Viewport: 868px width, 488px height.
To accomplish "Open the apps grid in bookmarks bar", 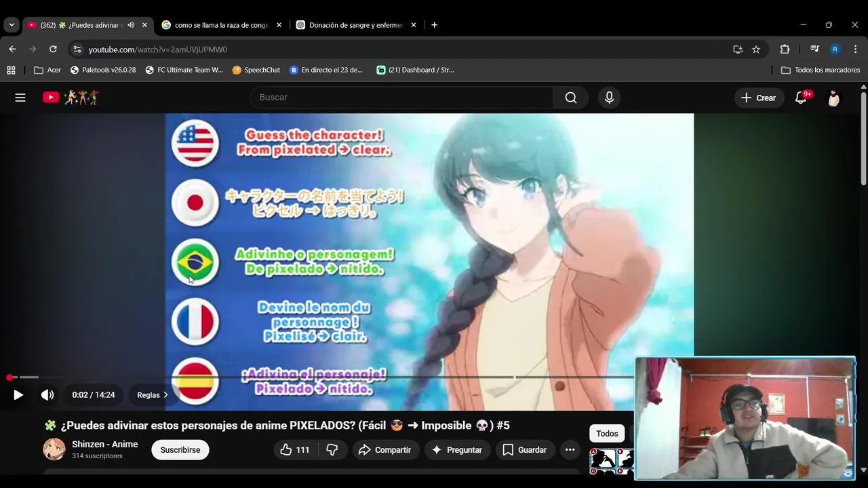I will pos(11,70).
